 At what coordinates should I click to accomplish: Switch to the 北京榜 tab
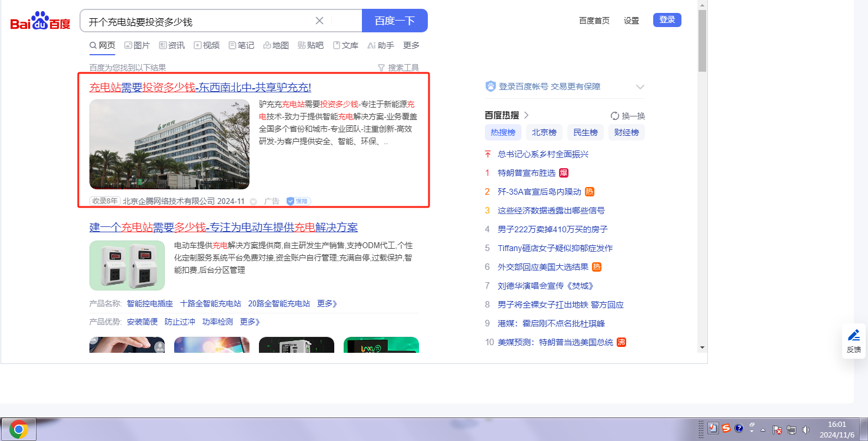(544, 132)
